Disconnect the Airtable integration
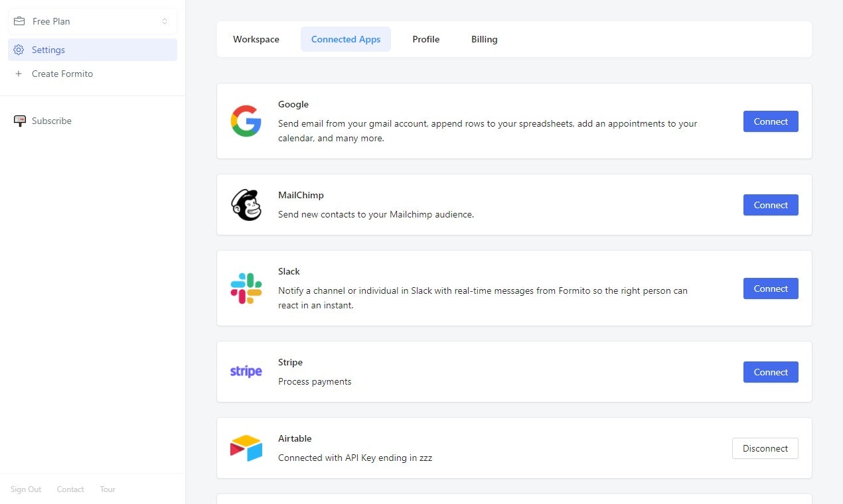 click(x=765, y=448)
